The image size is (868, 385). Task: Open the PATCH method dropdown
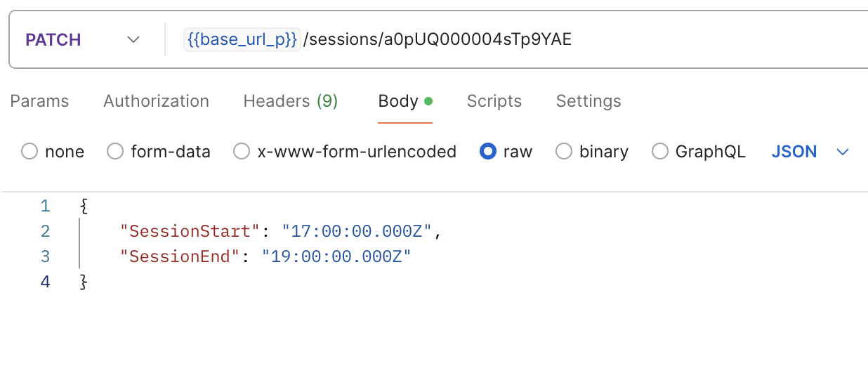pyautogui.click(x=82, y=40)
